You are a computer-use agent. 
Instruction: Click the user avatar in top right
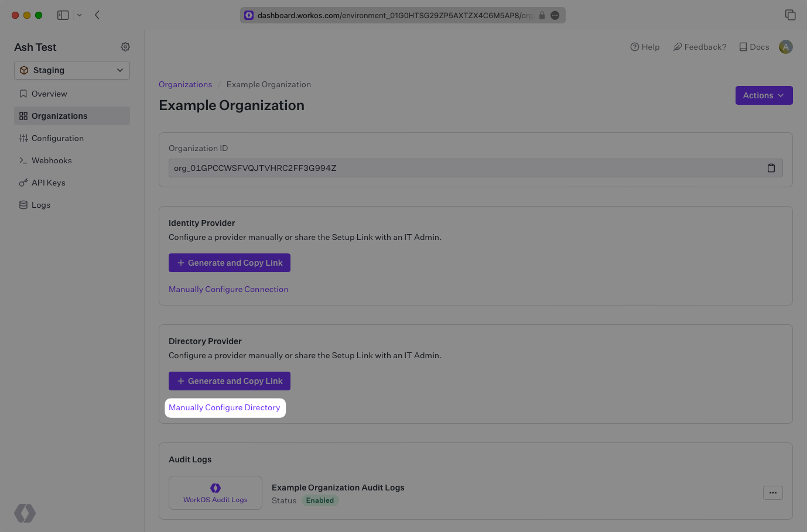point(785,47)
